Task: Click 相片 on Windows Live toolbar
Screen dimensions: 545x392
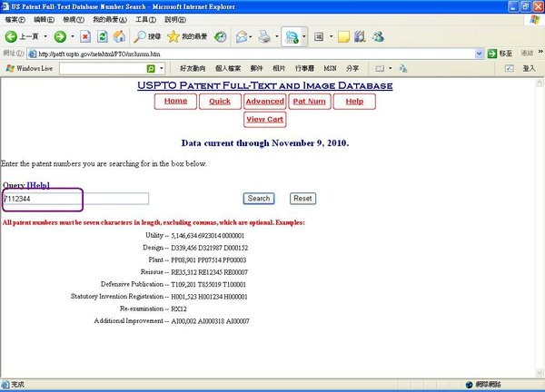Action: pos(279,68)
